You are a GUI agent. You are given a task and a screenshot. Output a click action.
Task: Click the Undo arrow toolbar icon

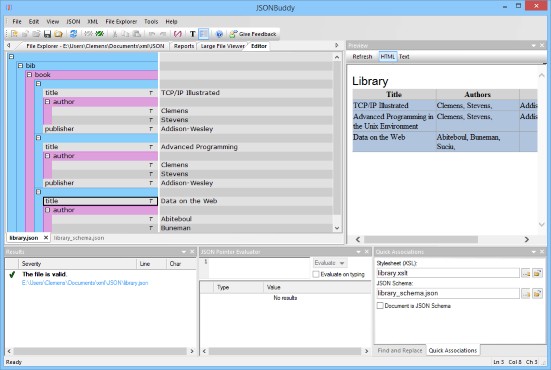(152, 34)
